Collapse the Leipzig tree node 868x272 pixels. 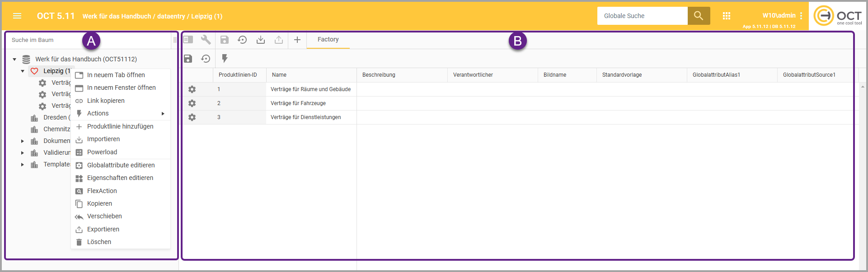pos(23,71)
